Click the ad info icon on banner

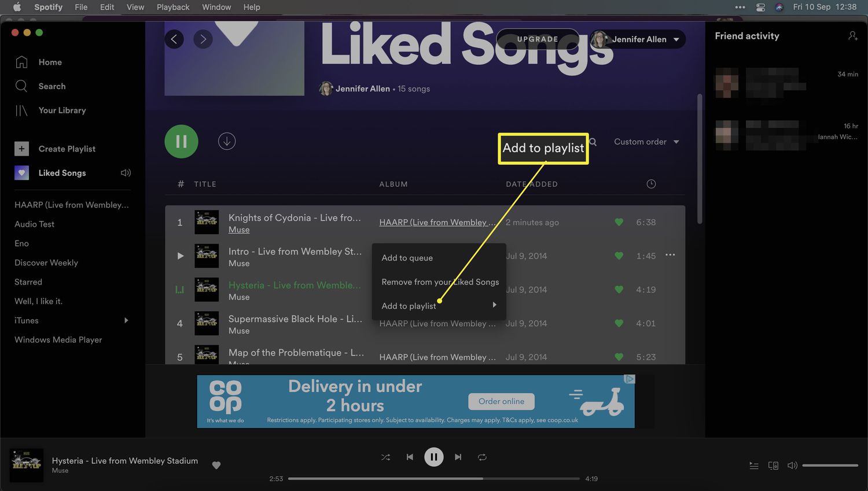point(630,379)
